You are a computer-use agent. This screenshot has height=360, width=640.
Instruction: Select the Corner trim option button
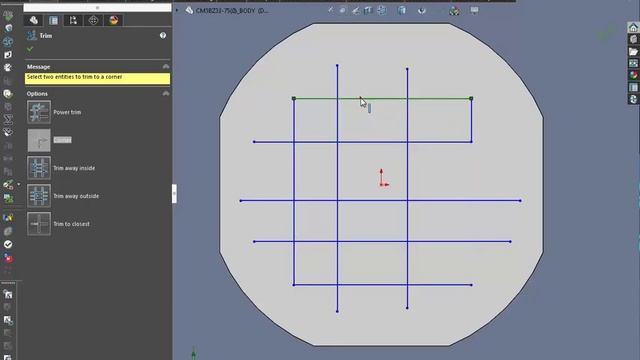coord(39,140)
